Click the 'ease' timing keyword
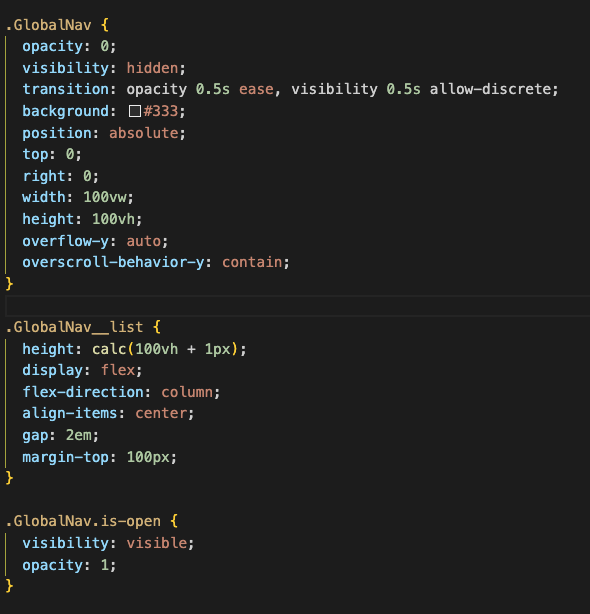The image size is (590, 614). [256, 89]
